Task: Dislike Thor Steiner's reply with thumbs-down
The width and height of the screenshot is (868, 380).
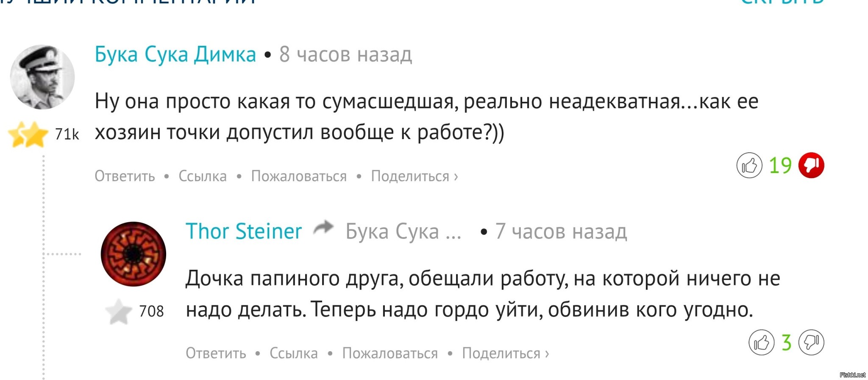Action: pos(811,342)
